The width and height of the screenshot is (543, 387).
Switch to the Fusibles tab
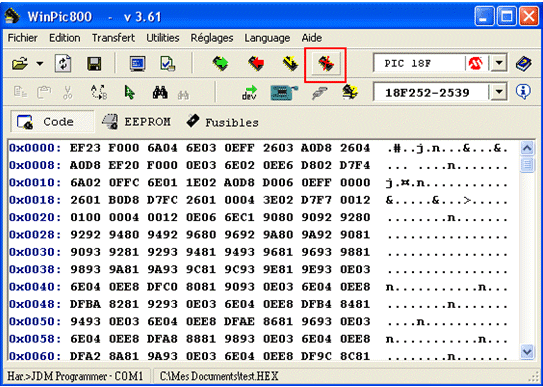[x=222, y=122]
